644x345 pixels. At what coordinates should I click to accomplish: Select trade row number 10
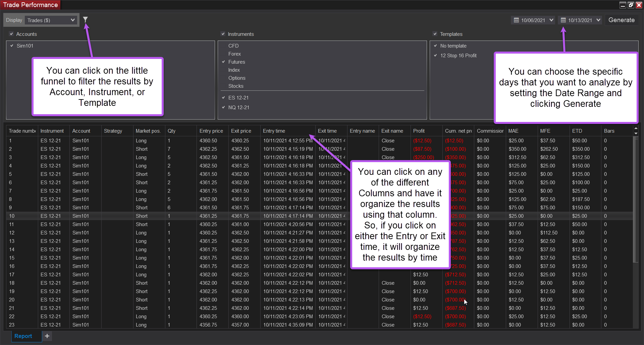(x=319, y=216)
